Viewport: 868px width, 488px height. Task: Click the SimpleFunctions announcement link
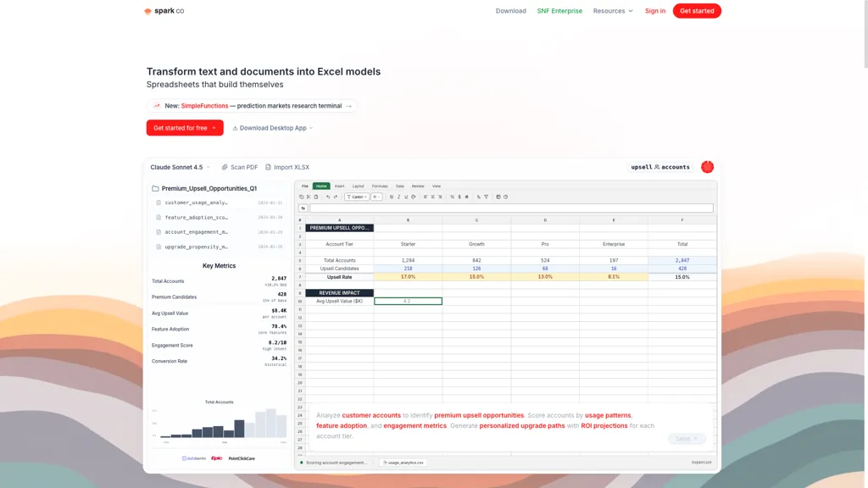point(253,106)
